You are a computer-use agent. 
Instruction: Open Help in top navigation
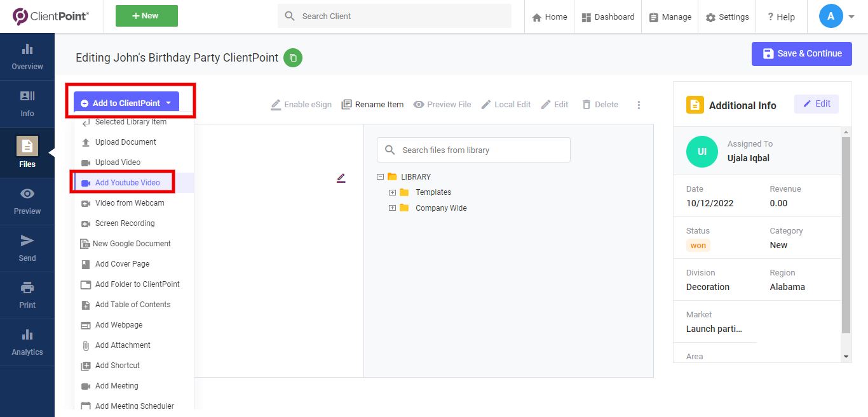point(781,17)
